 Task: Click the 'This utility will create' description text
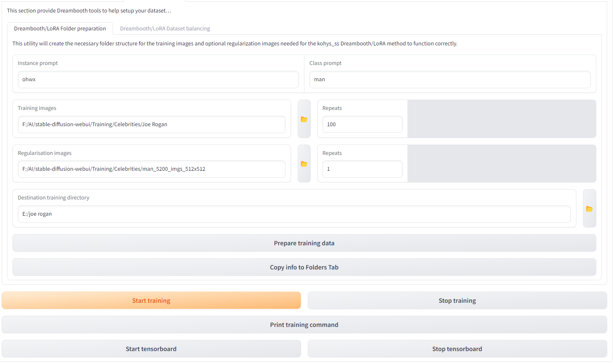pos(235,44)
